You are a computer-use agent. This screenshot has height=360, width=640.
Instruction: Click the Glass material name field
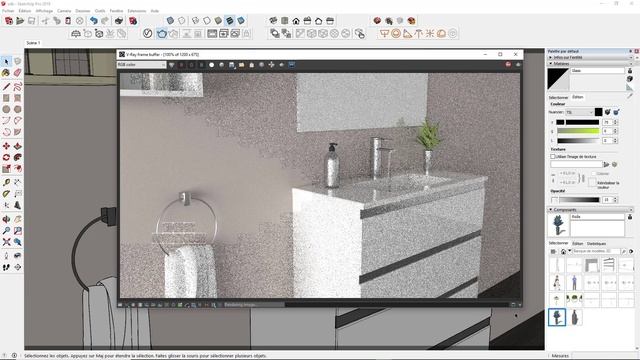pyautogui.click(x=598, y=71)
